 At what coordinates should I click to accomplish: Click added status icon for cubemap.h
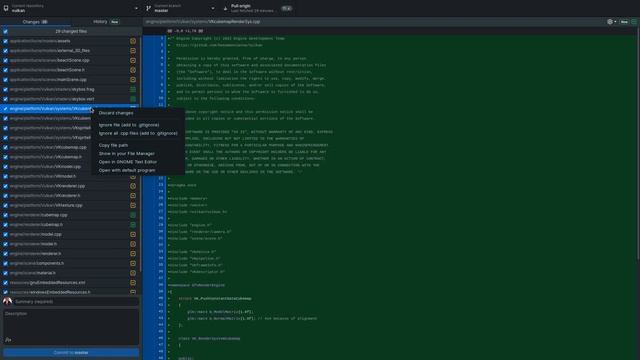[x=133, y=225]
